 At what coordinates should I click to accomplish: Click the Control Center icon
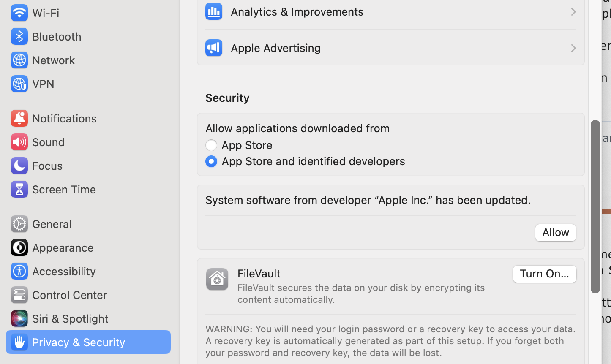point(19,295)
